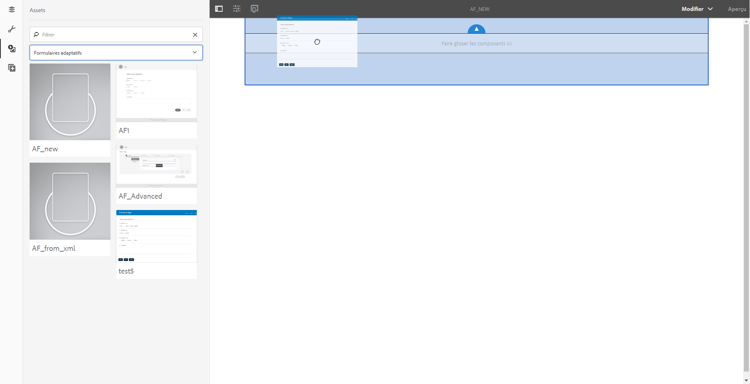Select the AF1 form thumbnail
The width and height of the screenshot is (750, 384).
(156, 93)
